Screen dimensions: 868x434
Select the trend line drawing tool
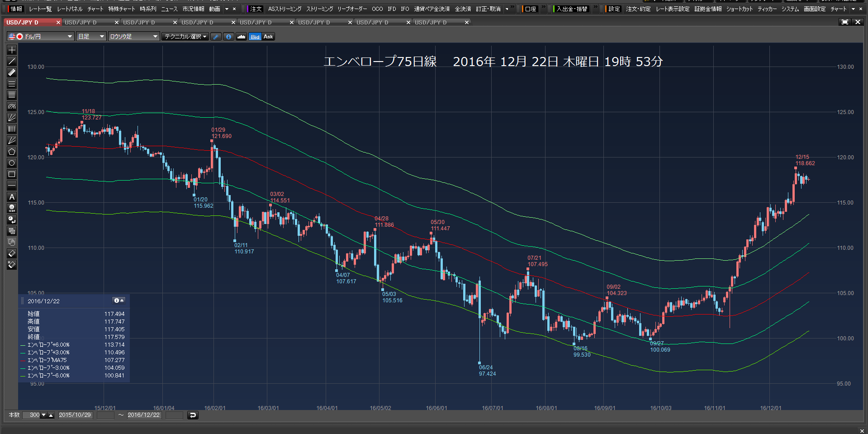coord(12,61)
